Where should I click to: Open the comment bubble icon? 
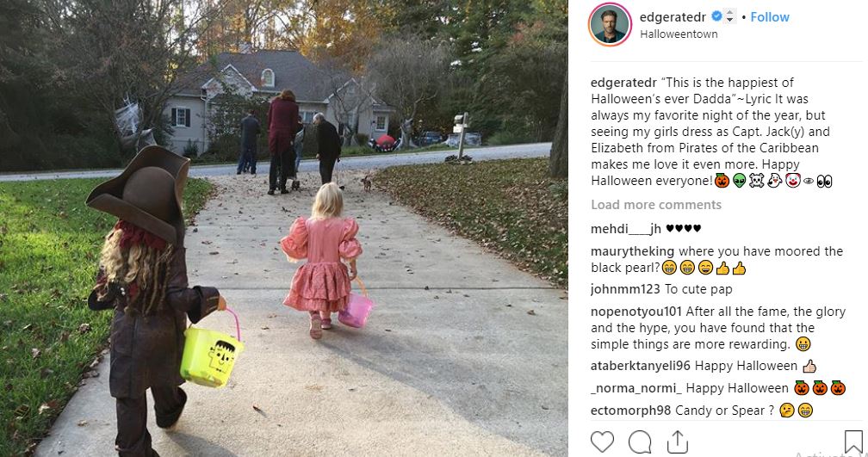click(x=640, y=442)
